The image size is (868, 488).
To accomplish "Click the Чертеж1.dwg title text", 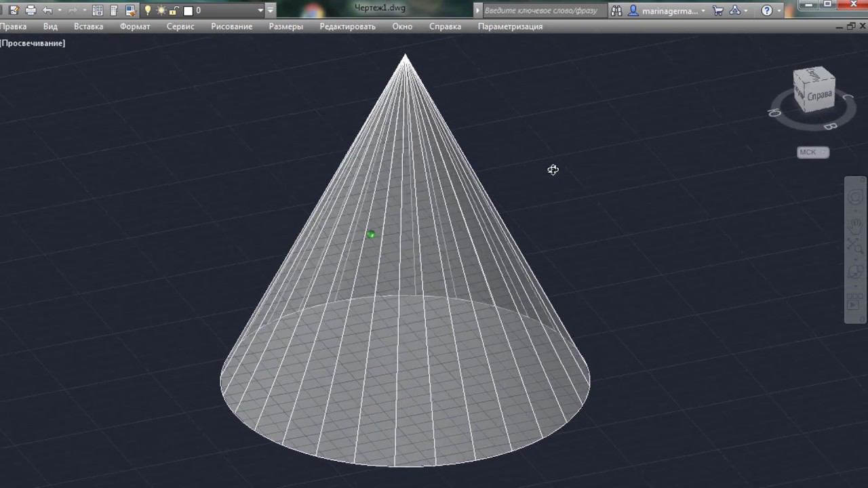I will [x=380, y=7].
